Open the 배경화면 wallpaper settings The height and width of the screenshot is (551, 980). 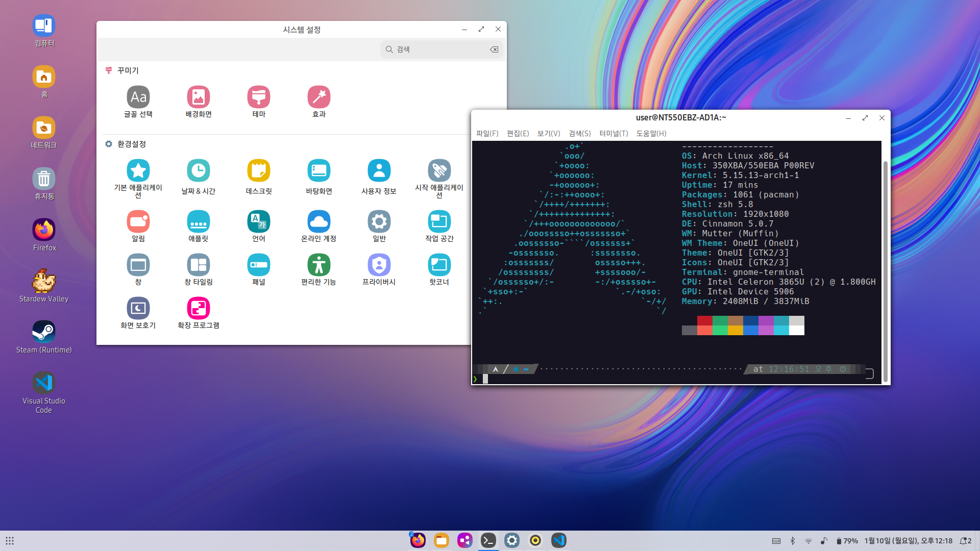click(x=199, y=97)
